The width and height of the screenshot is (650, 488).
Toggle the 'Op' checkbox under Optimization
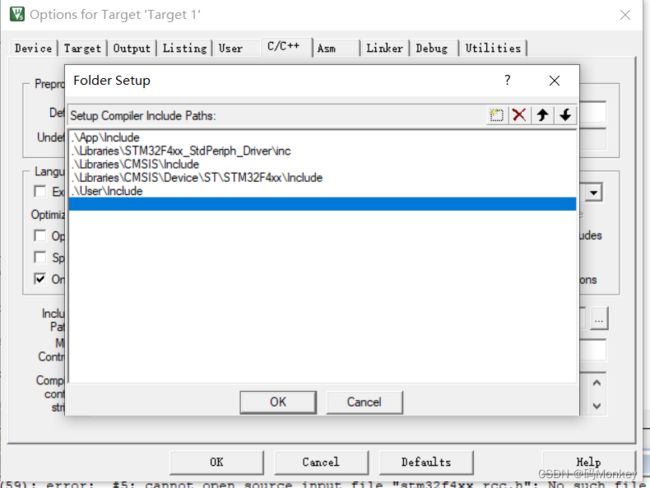coord(40,236)
